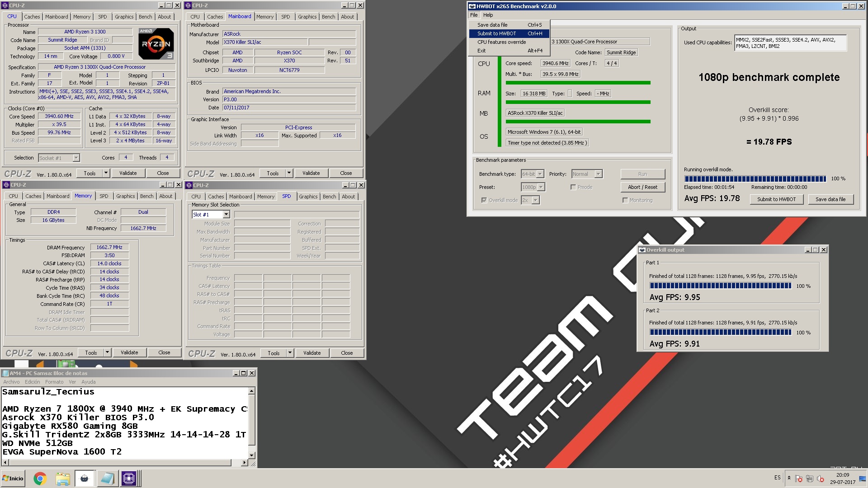
Task: Open Tools dropdown arrow in SPD window
Action: [290, 353]
